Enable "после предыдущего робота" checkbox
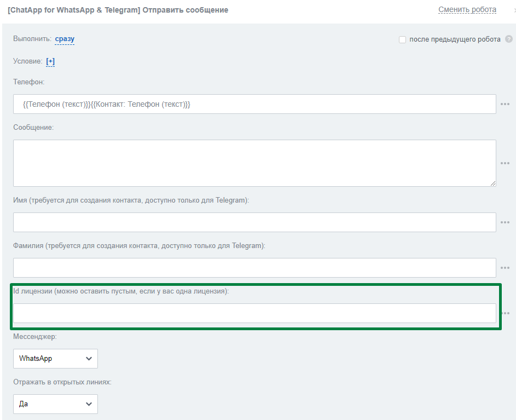Image resolution: width=516 pixels, height=420 pixels. click(403, 39)
